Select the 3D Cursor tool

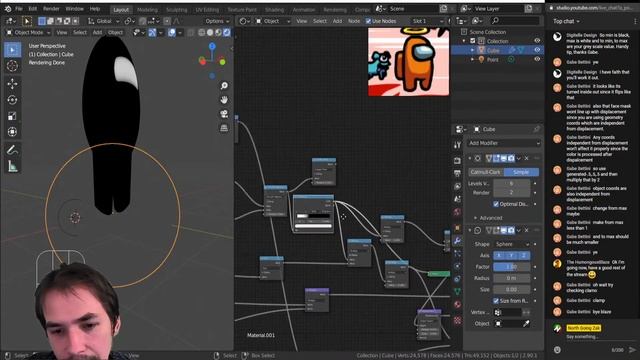[x=12, y=66]
